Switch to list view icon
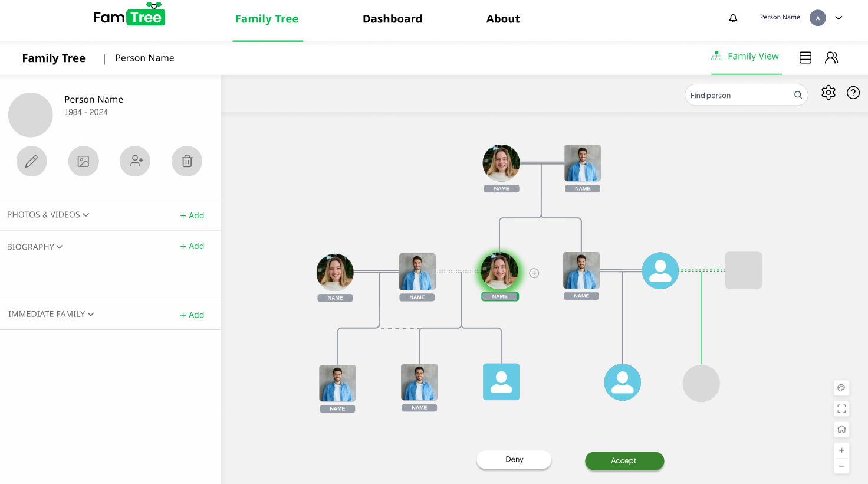 pyautogui.click(x=805, y=57)
